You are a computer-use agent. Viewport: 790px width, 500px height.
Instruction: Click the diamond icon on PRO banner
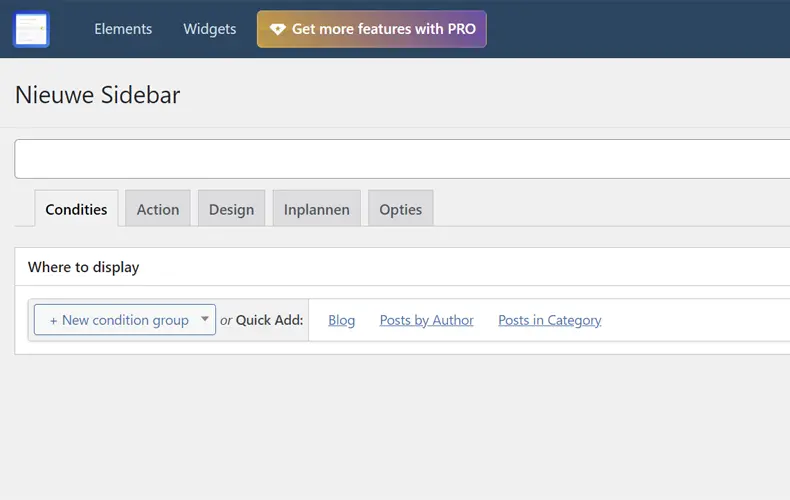(277, 29)
